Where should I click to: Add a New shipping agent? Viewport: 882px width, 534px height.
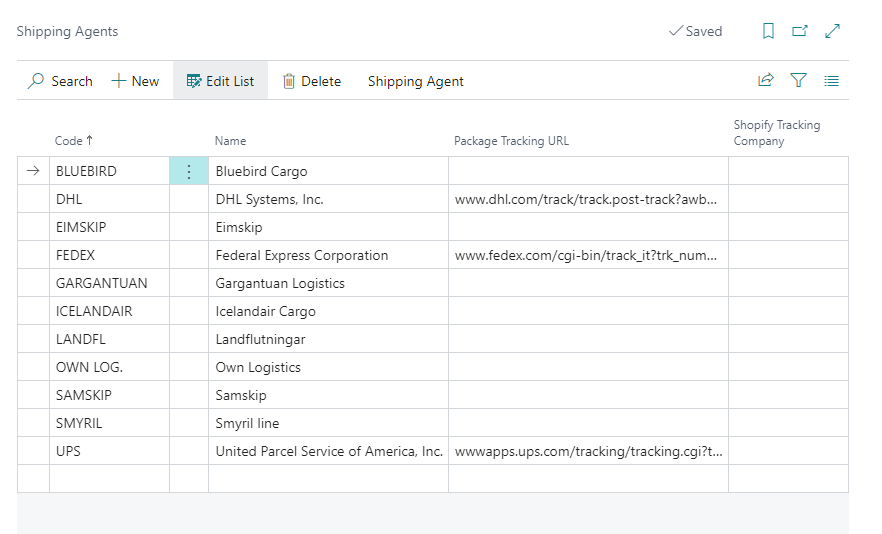(x=135, y=81)
